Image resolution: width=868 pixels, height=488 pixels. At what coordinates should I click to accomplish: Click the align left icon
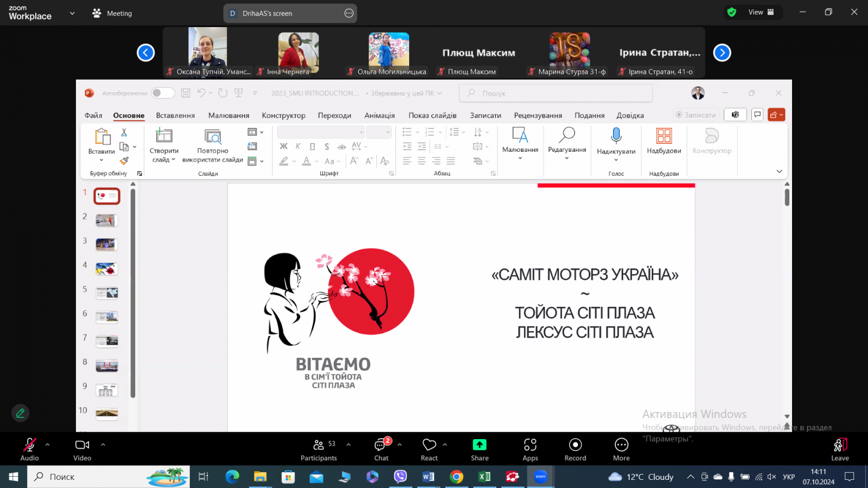click(x=407, y=161)
